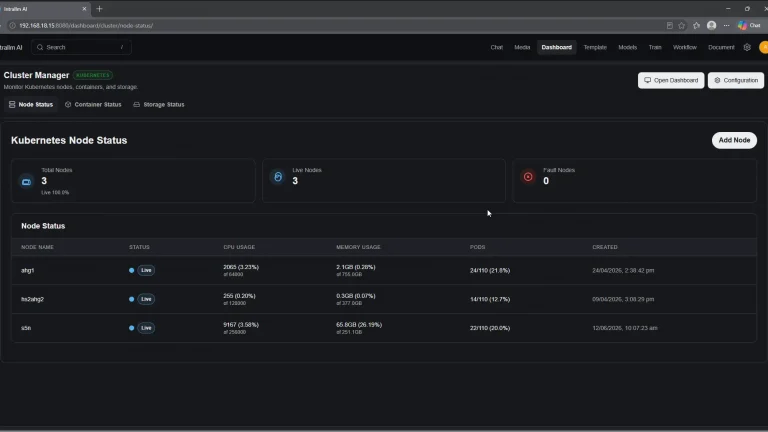Click created date for ahg1 row
768x432 pixels.
623,270
